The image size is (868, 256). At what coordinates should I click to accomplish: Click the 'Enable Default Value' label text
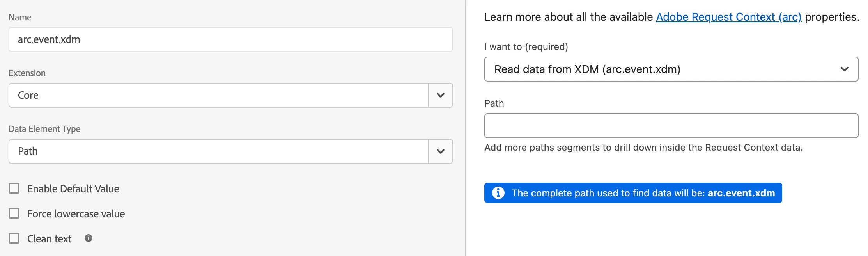point(73,189)
